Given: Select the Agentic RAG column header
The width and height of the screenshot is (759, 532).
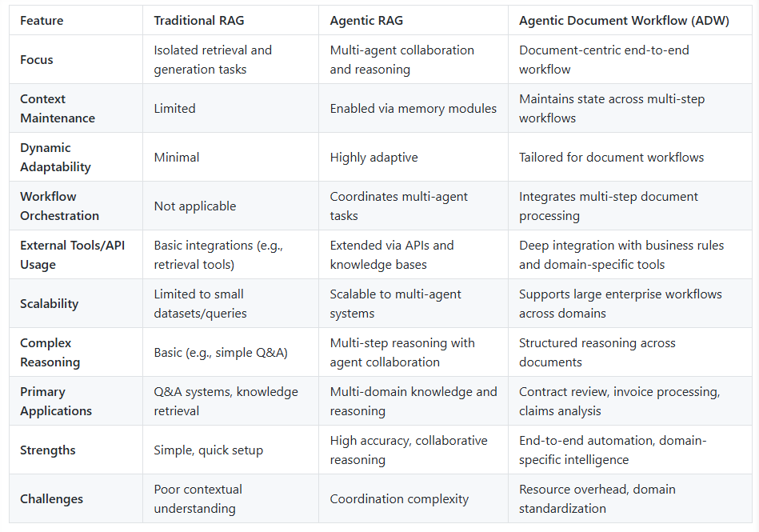Looking at the screenshot, I should [367, 21].
